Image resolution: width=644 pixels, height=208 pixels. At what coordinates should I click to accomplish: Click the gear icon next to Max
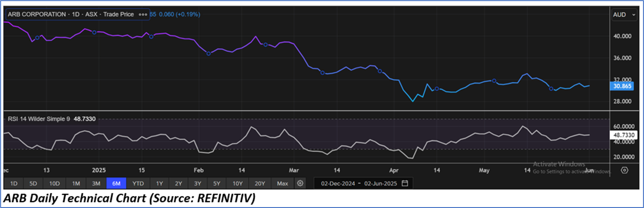click(x=300, y=184)
